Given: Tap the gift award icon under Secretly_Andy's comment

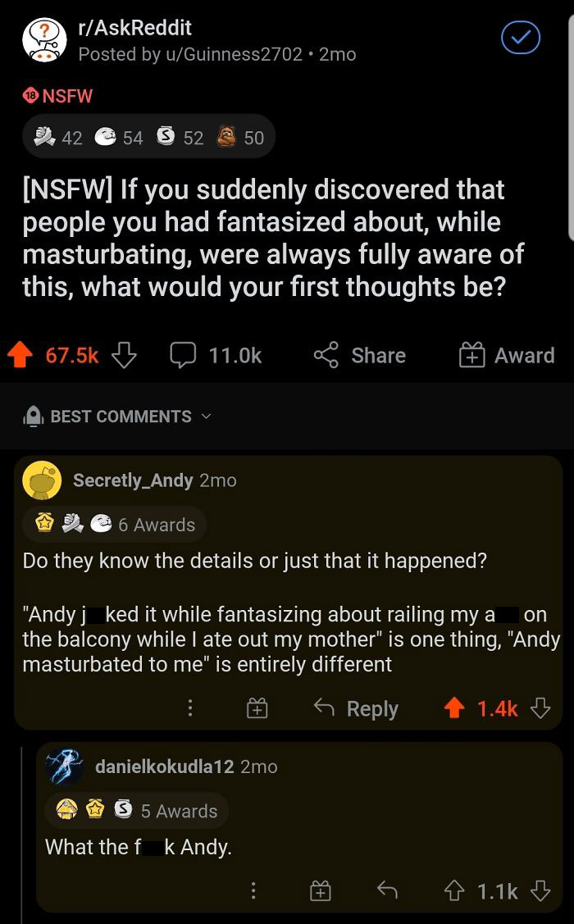Looking at the screenshot, I should pyautogui.click(x=257, y=708).
